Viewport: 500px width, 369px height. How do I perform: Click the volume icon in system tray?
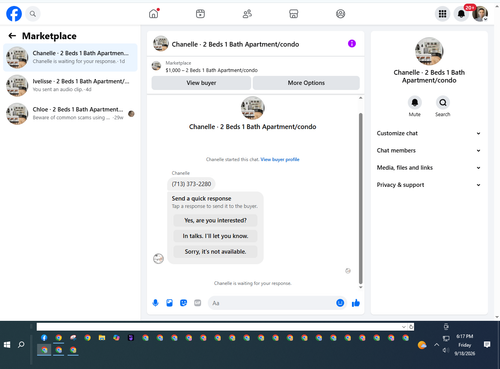pyautogui.click(x=445, y=350)
